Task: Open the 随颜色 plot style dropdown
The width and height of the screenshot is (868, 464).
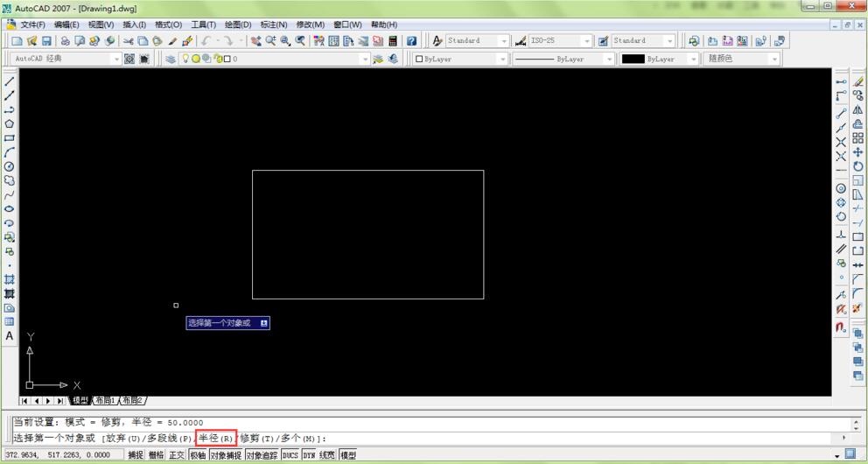Action: coord(742,59)
